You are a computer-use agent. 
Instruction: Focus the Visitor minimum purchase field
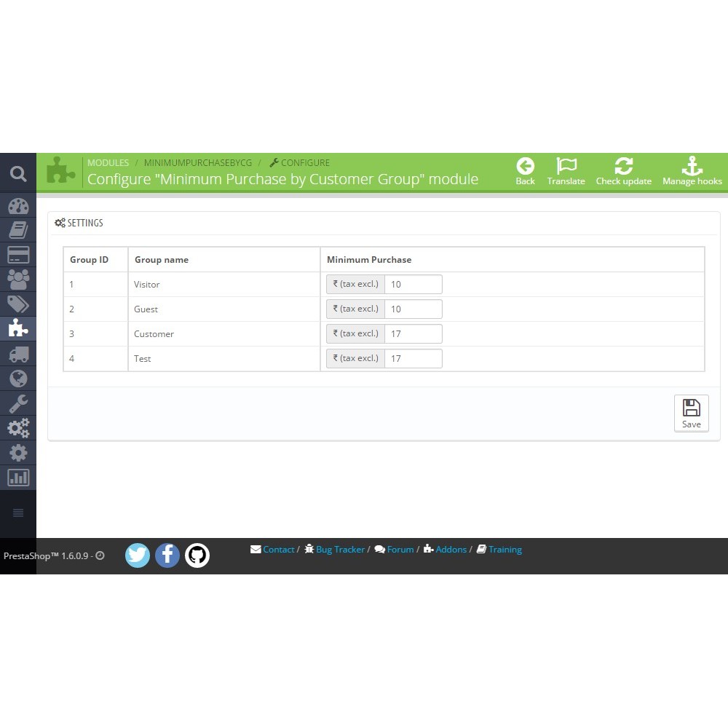(414, 284)
